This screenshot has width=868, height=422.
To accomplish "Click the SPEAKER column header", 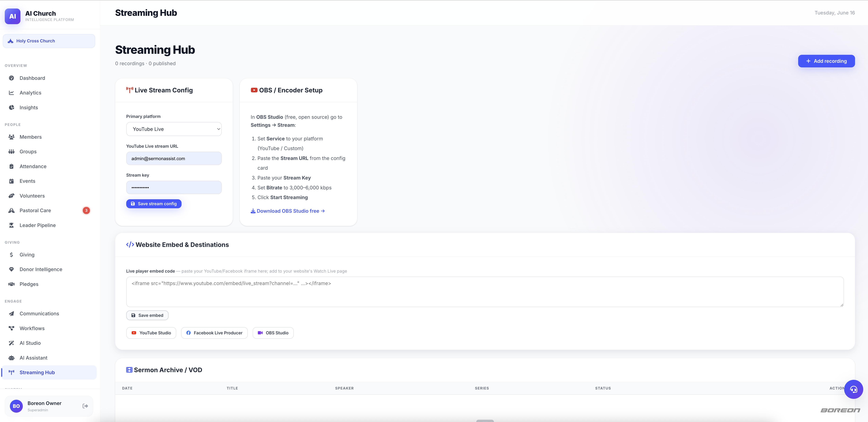I will pyautogui.click(x=344, y=388).
